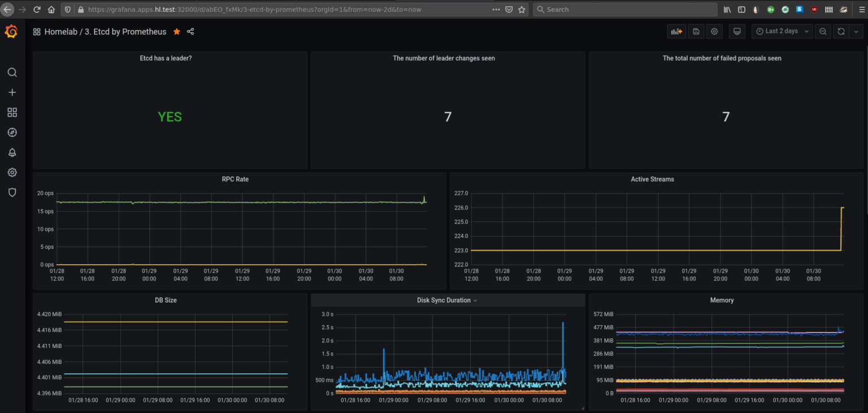Open the Dashboards icon in sidebar
The width and height of the screenshot is (868, 413).
12,112
